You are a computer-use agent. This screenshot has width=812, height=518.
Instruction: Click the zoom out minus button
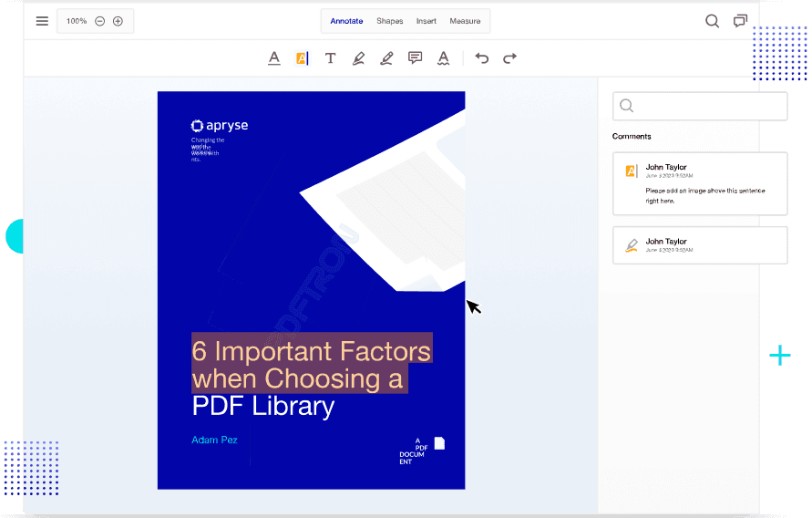100,21
